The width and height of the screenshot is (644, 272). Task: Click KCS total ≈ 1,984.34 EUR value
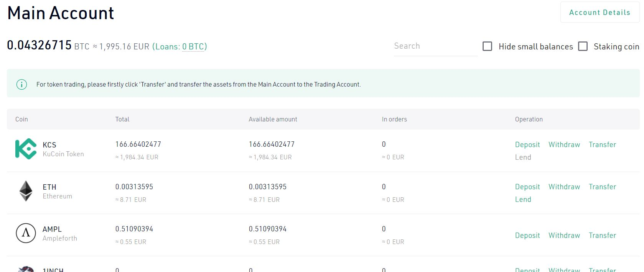point(137,157)
